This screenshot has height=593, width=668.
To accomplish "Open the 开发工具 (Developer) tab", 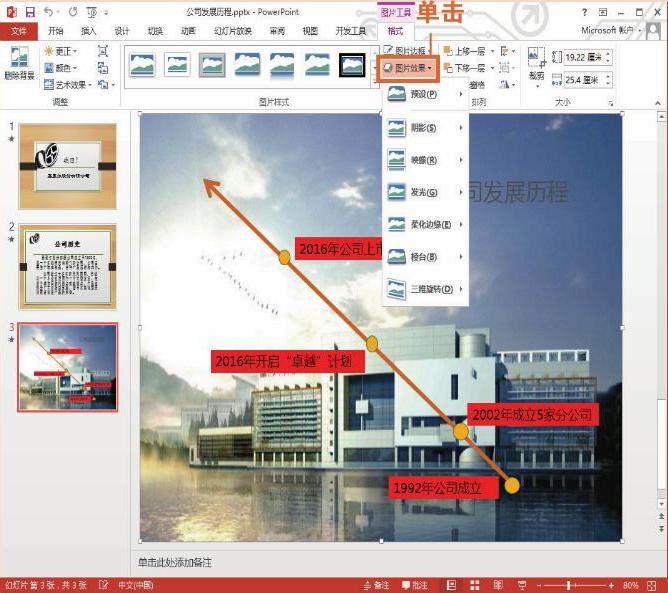I will 351,31.
